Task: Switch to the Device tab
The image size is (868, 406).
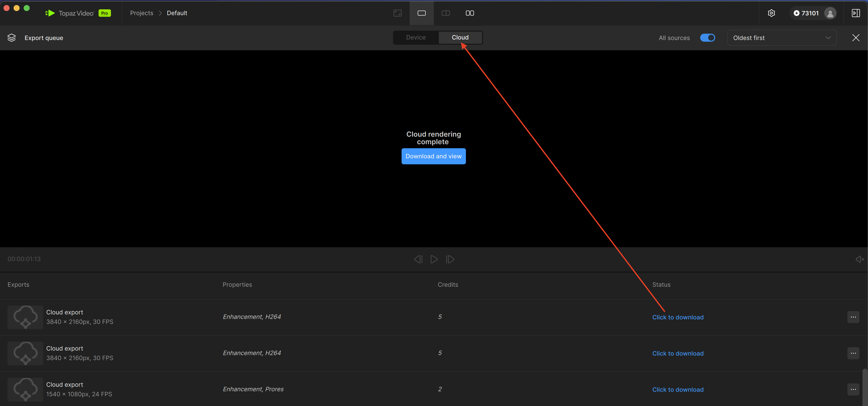Action: (415, 37)
